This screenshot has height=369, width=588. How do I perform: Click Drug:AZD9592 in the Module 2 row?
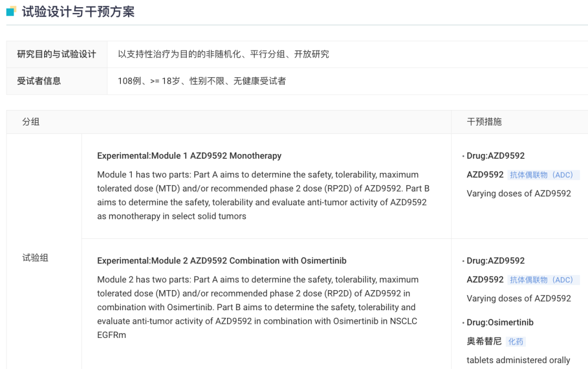496,261
